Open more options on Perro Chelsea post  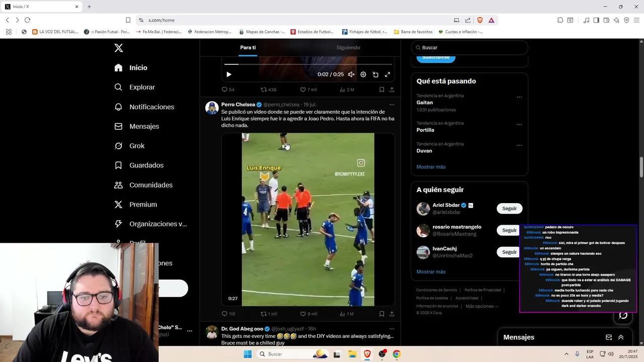(392, 105)
